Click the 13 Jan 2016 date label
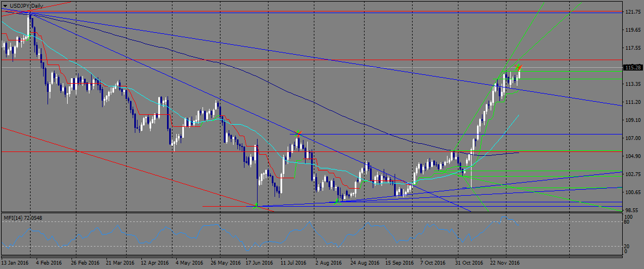The image size is (644, 269). (x=15, y=262)
